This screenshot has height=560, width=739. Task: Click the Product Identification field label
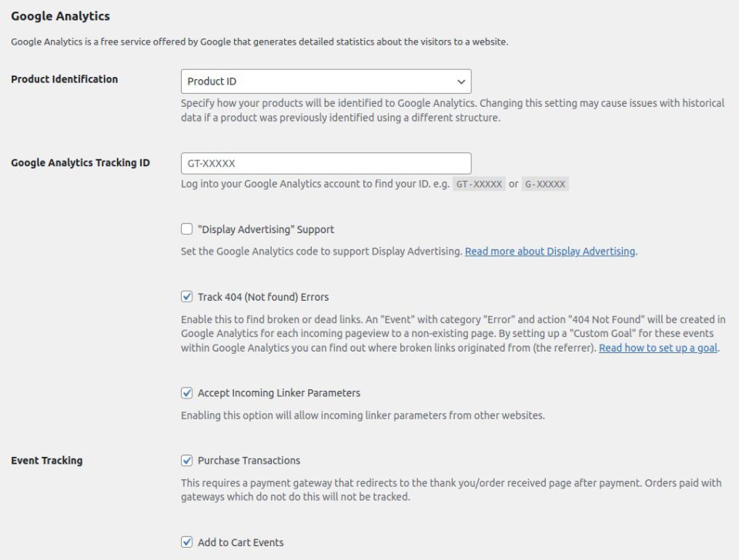click(x=65, y=79)
